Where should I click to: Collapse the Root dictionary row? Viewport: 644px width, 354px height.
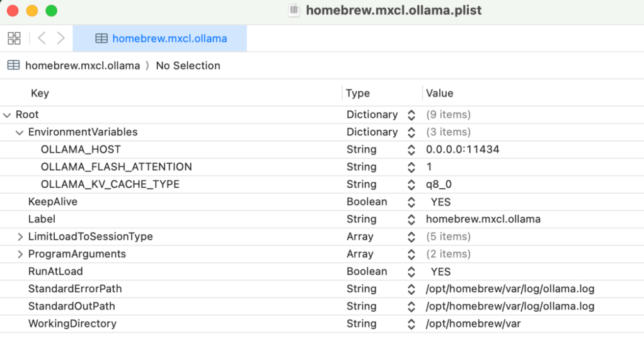(x=7, y=115)
